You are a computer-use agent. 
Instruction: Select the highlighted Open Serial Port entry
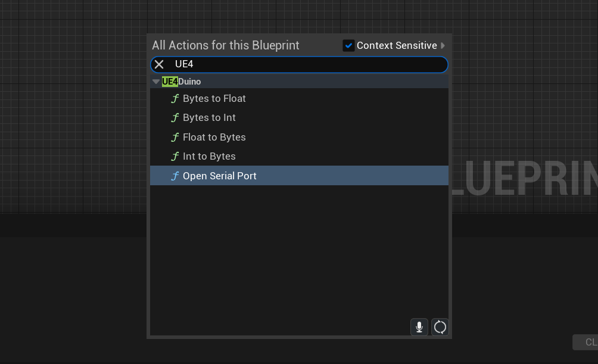(299, 176)
